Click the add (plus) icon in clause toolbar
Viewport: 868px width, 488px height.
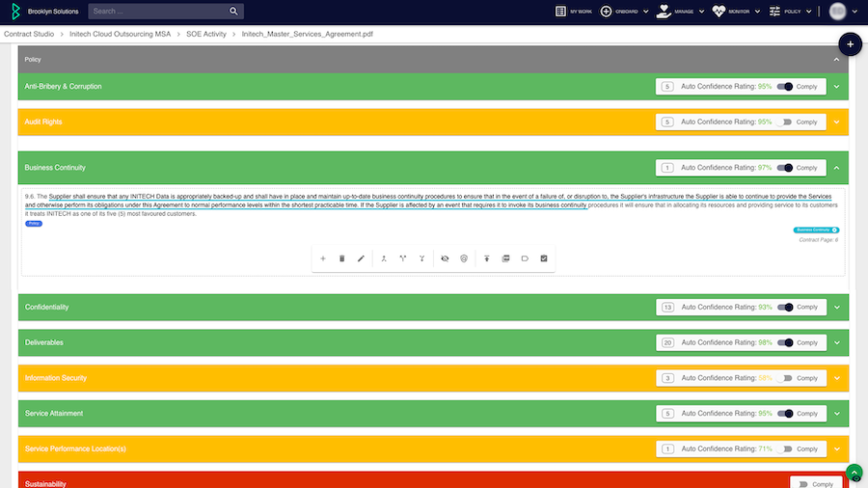pos(323,258)
